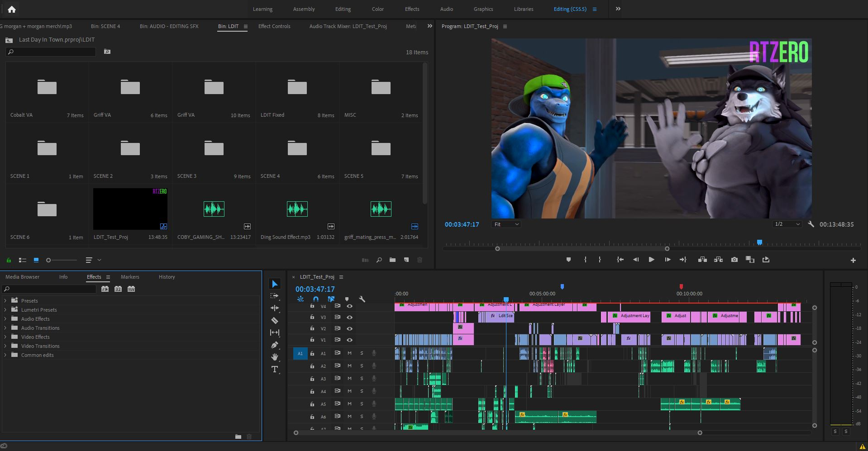The width and height of the screenshot is (868, 451).
Task: Select the Selection tool
Action: 275,284
